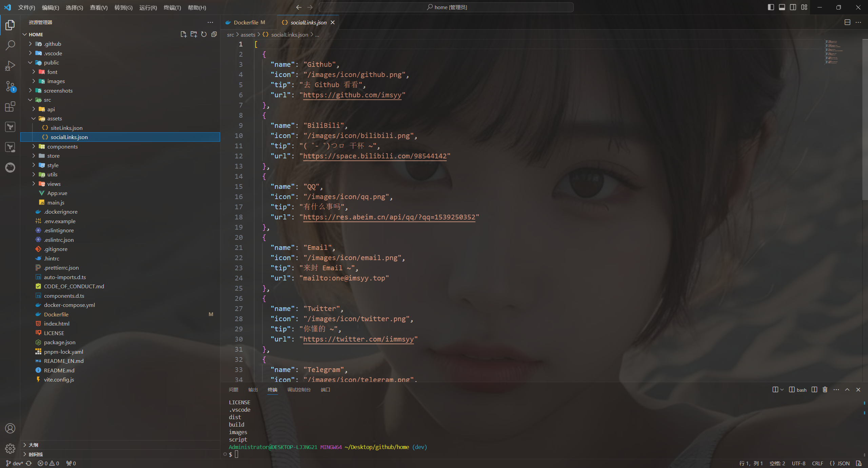Collapse the src folder
The width and height of the screenshot is (868, 468).
pos(120,100)
